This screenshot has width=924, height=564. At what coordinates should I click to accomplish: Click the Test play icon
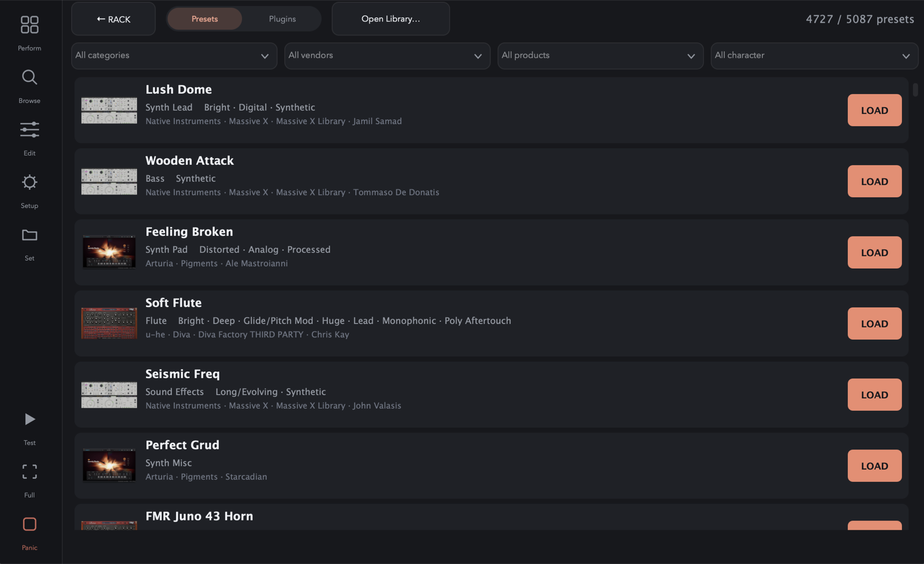point(29,419)
